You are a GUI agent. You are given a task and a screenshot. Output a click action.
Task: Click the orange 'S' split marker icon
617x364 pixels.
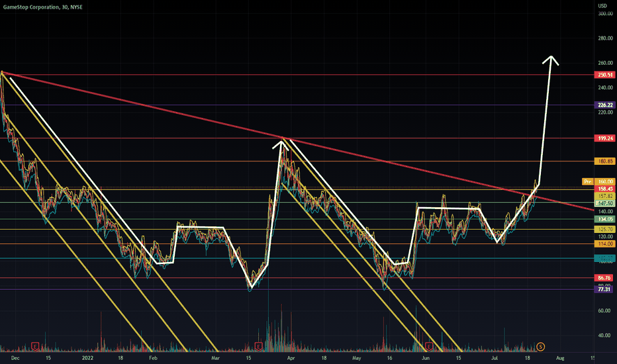541,347
